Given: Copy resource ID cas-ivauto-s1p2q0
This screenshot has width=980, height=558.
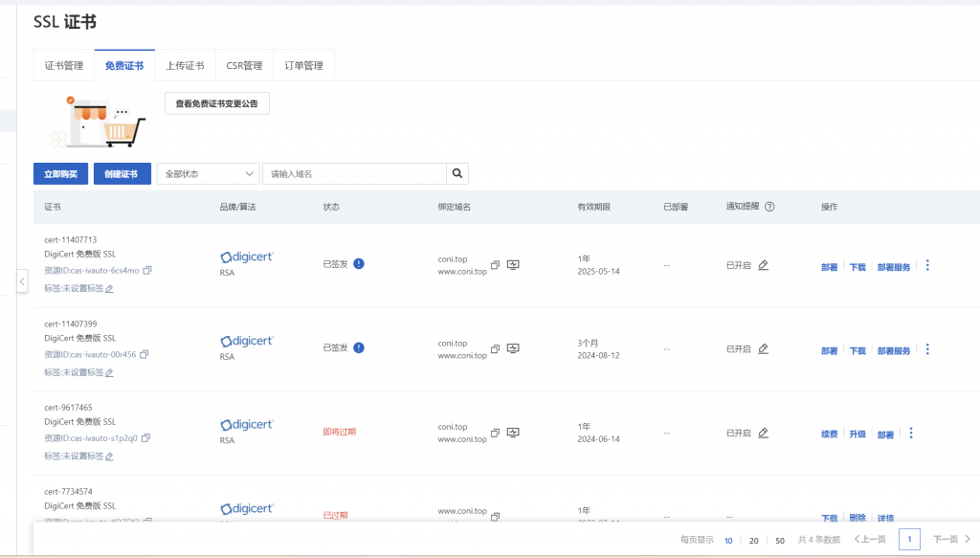Looking at the screenshot, I should [x=146, y=438].
